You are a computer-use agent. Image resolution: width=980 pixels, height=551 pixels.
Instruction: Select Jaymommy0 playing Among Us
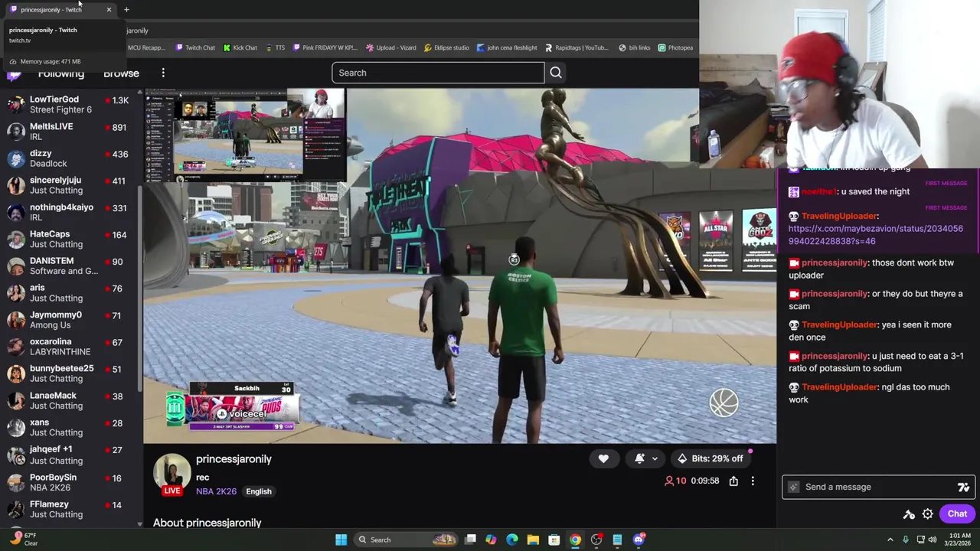(70, 320)
